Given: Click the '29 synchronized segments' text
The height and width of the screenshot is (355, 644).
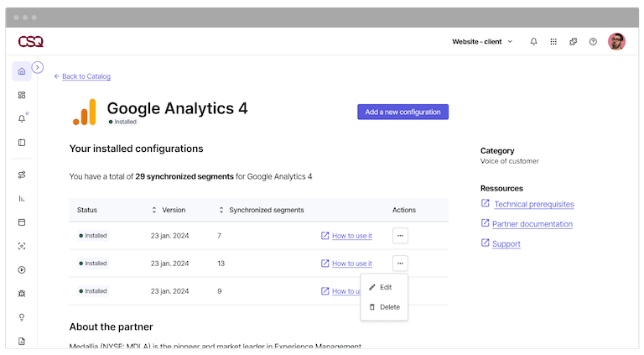Looking at the screenshot, I should pos(184,177).
